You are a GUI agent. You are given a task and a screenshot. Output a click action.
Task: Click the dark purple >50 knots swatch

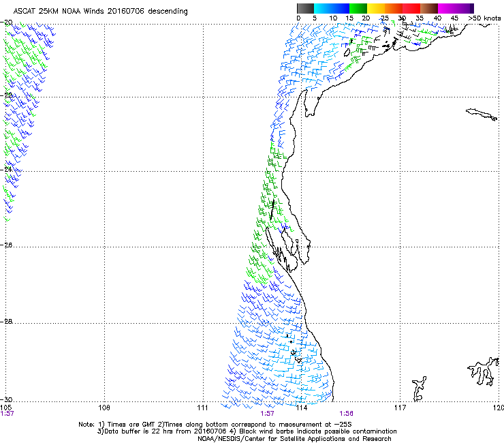[x=472, y=8]
